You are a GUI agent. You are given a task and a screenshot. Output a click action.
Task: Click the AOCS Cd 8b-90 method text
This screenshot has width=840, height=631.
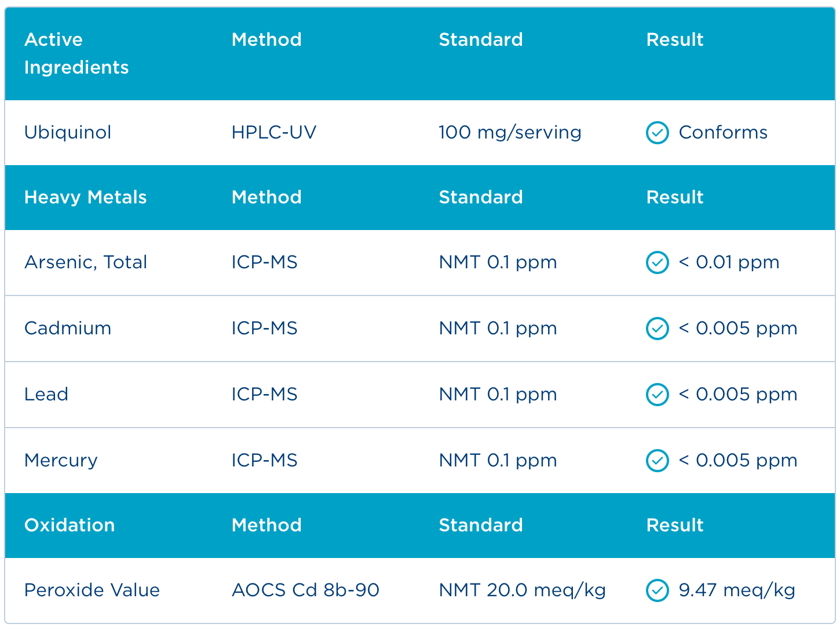tap(305, 590)
